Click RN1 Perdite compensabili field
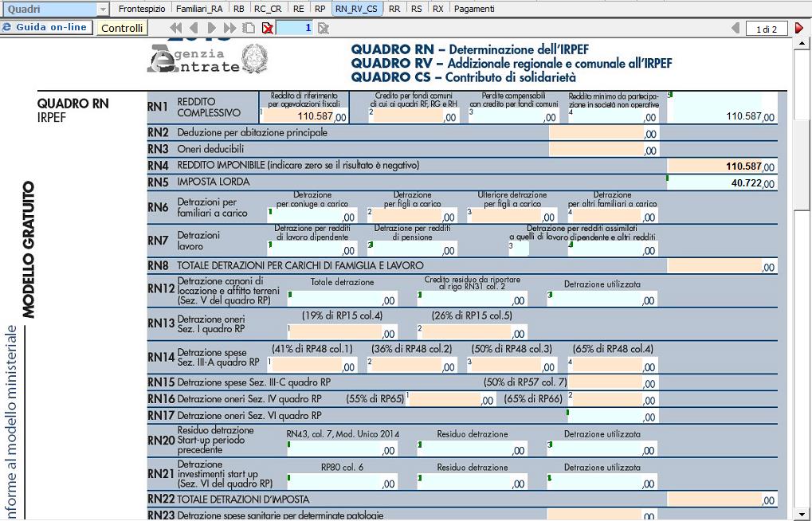The image size is (812, 521). coord(514,116)
